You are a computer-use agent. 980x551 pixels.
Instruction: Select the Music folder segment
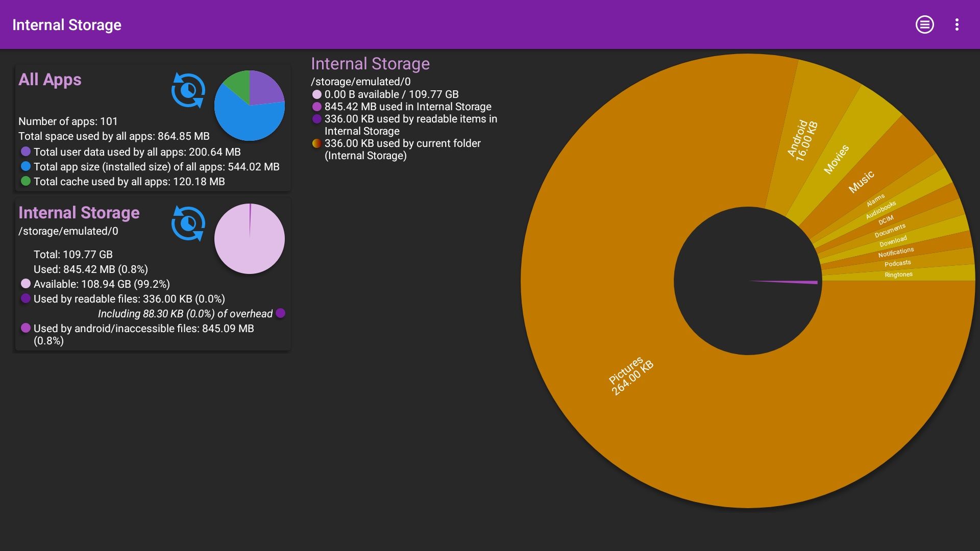tap(861, 182)
